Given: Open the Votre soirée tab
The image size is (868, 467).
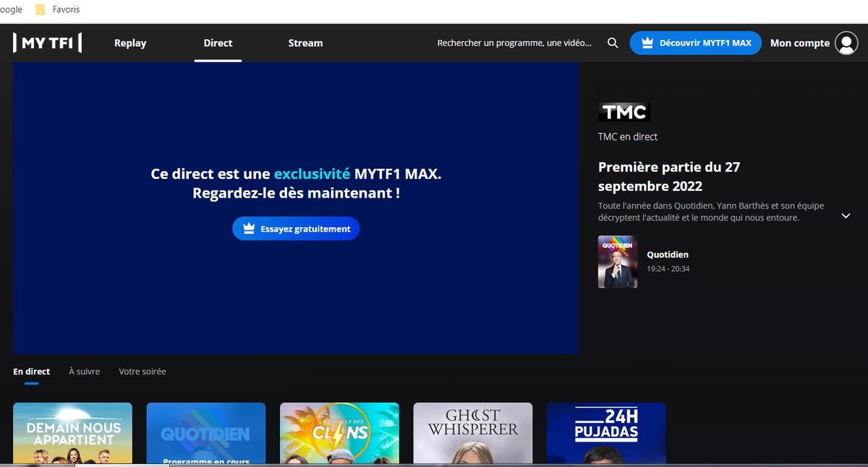Looking at the screenshot, I should tap(142, 371).
